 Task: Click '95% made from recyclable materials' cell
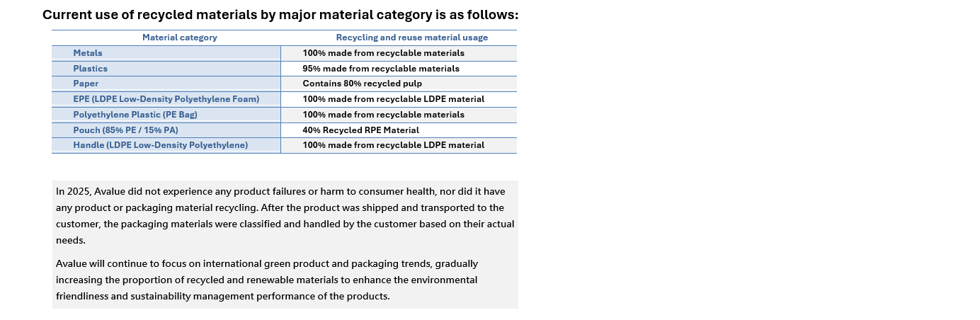[399, 69]
